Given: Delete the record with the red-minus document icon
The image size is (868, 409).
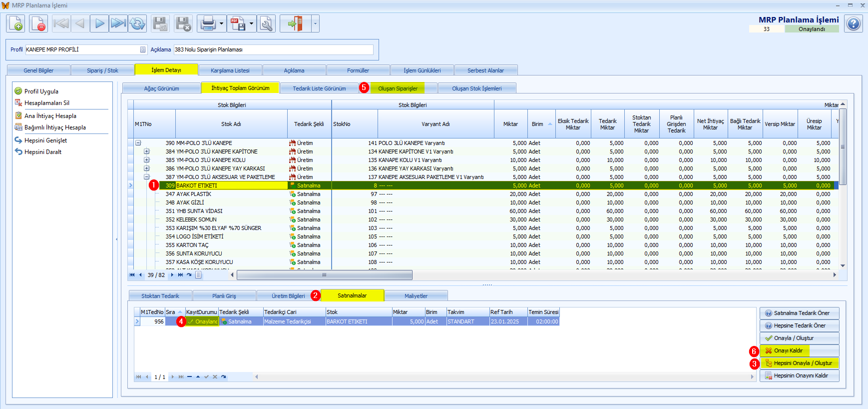Looking at the screenshot, I should click(38, 23).
